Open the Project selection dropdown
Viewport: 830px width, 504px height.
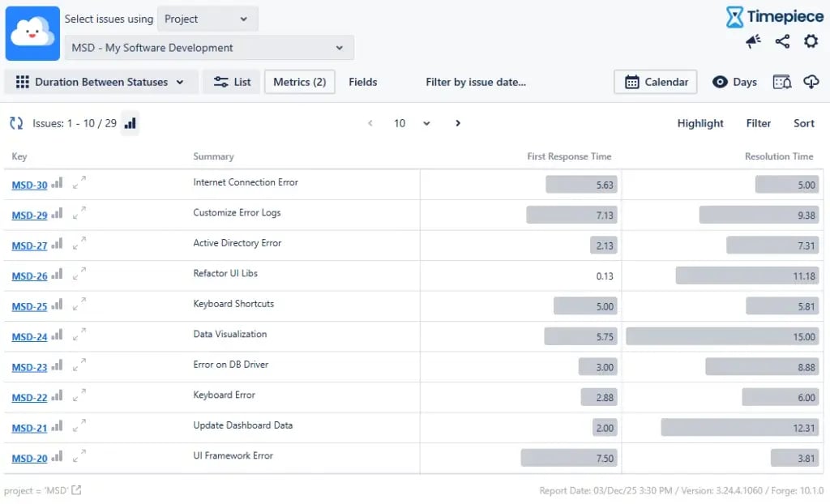click(x=207, y=19)
